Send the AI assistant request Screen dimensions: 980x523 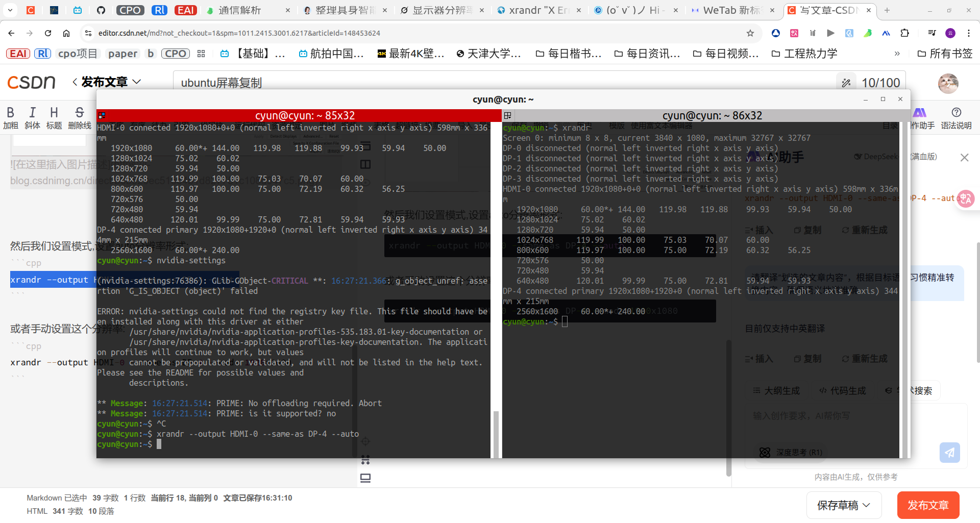[x=950, y=452]
